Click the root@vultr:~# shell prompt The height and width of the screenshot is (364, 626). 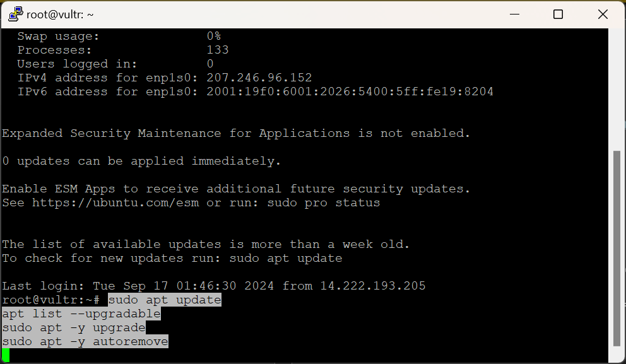[51, 300]
